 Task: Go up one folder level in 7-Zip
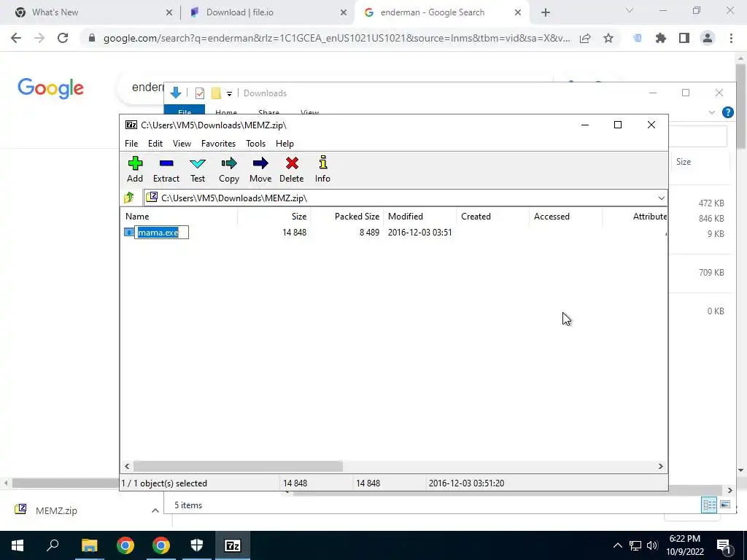(129, 198)
